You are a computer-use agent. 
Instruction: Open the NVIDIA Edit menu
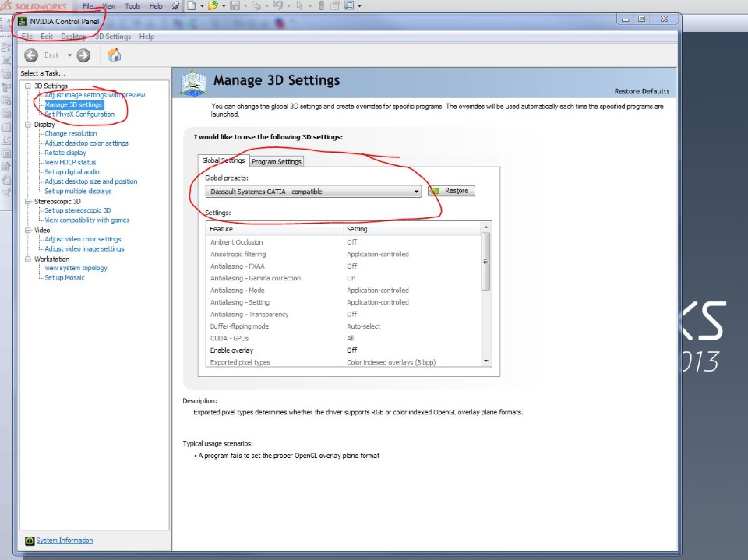pyautogui.click(x=47, y=37)
